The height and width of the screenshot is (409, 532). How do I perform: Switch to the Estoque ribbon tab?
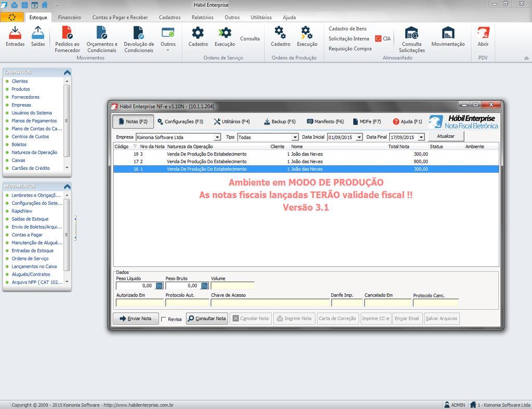(38, 17)
